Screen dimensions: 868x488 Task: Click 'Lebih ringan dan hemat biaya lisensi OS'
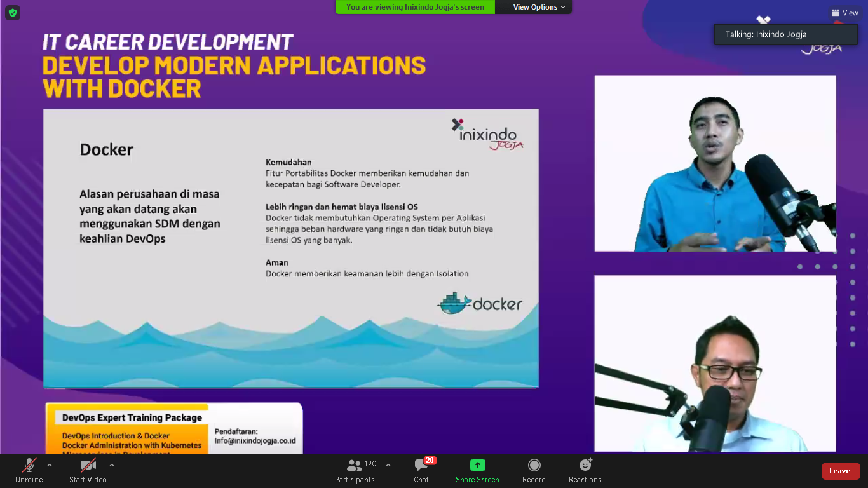click(342, 207)
